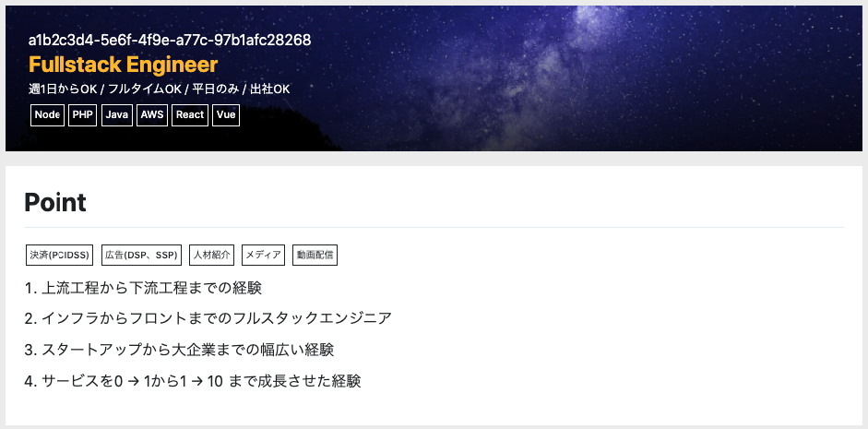
Task: Select the PHP skill tag
Action: (x=82, y=115)
